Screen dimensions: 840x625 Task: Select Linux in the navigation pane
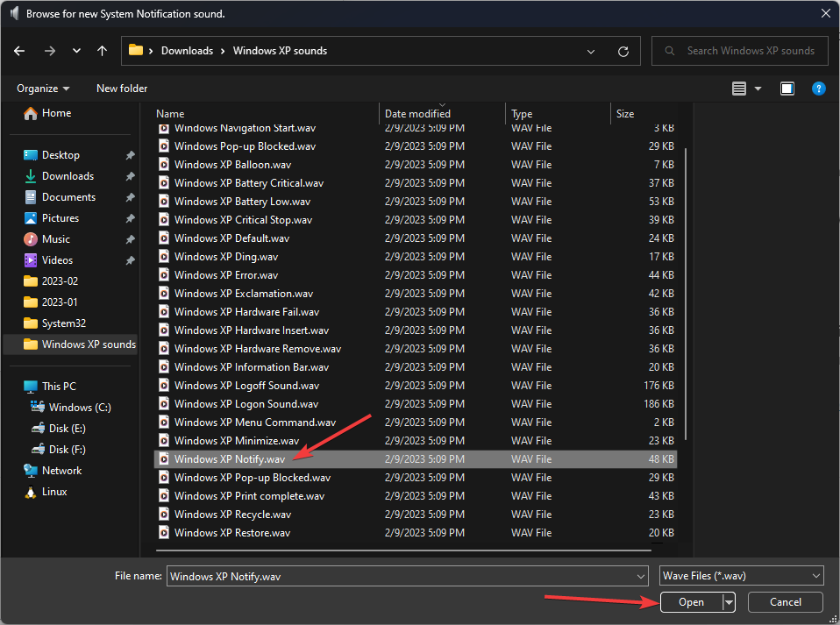pyautogui.click(x=46, y=491)
